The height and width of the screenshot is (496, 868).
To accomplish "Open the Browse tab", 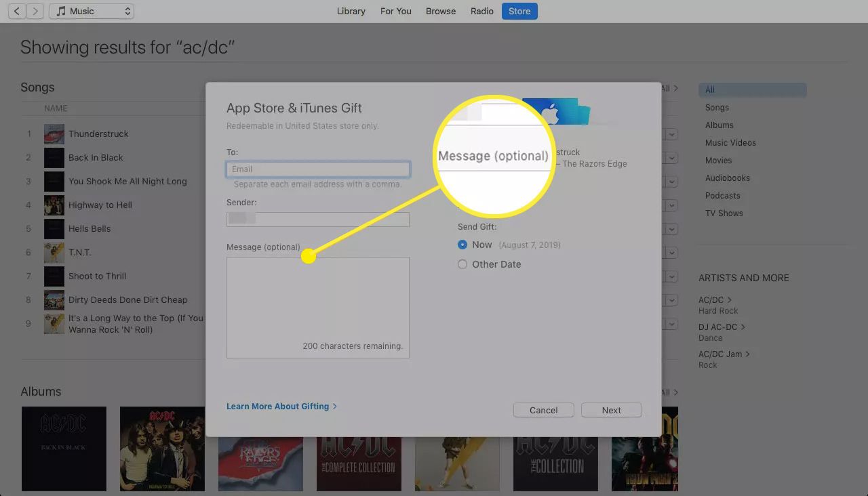I will (441, 11).
